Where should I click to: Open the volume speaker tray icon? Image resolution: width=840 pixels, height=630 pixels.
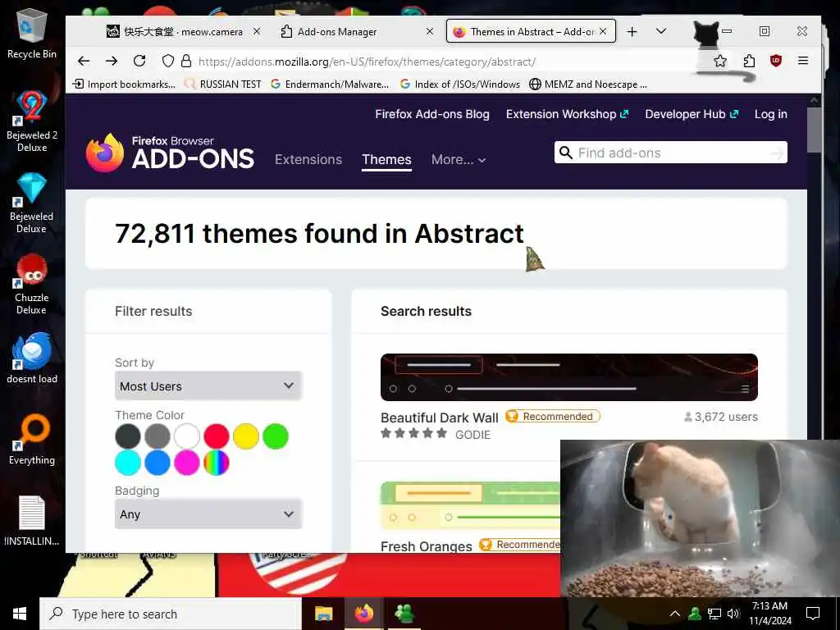[x=733, y=614]
